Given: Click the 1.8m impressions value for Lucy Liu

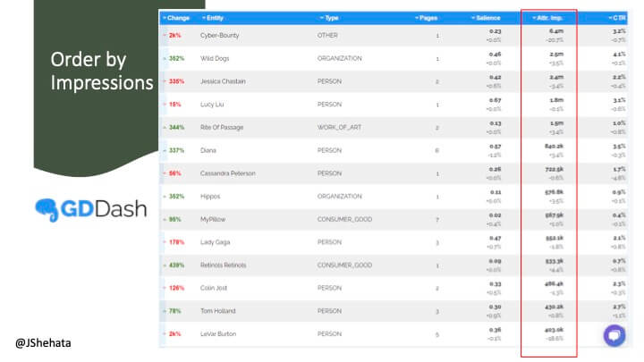Looking at the screenshot, I should [556, 100].
